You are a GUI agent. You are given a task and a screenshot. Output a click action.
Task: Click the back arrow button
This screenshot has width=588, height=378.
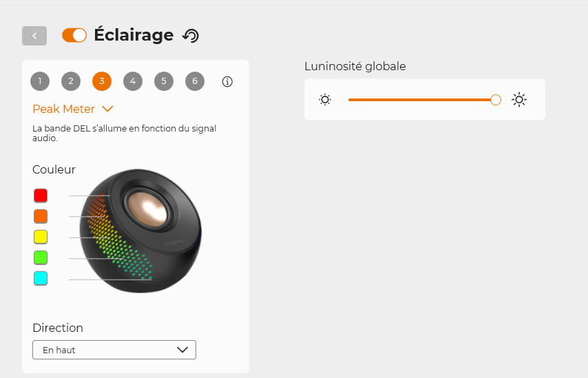(34, 36)
